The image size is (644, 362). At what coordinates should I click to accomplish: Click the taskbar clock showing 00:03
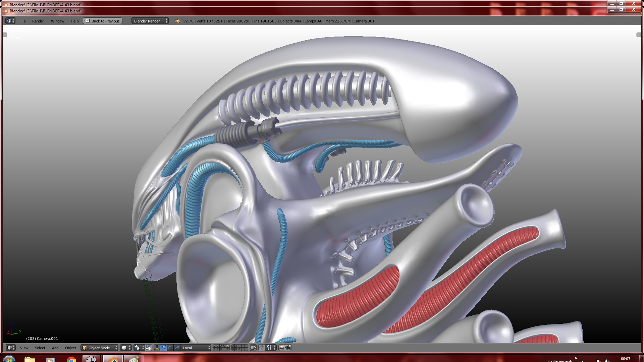coord(626,359)
